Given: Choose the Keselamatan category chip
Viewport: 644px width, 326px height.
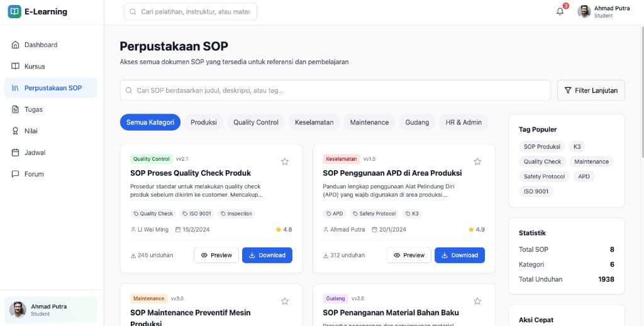Looking at the screenshot, I should click(314, 122).
